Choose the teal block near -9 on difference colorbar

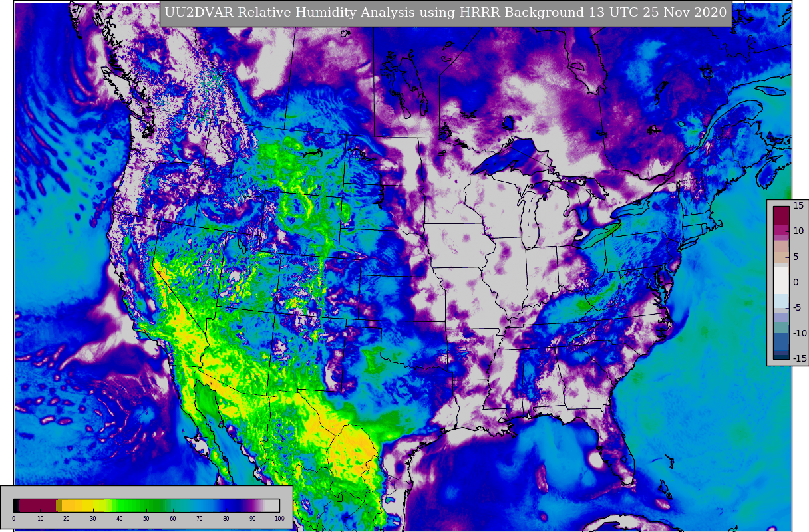[x=781, y=327]
